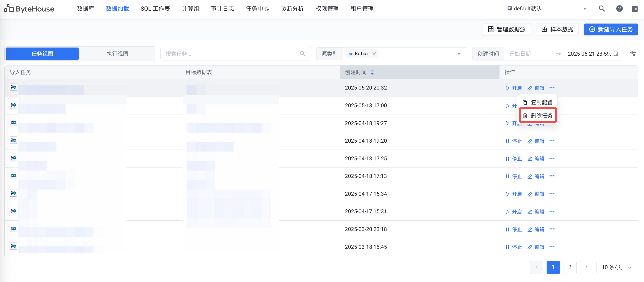This screenshot has width=644, height=282.
Task: Open more options for 2025-04-18 17:13 row
Action: (552, 176)
